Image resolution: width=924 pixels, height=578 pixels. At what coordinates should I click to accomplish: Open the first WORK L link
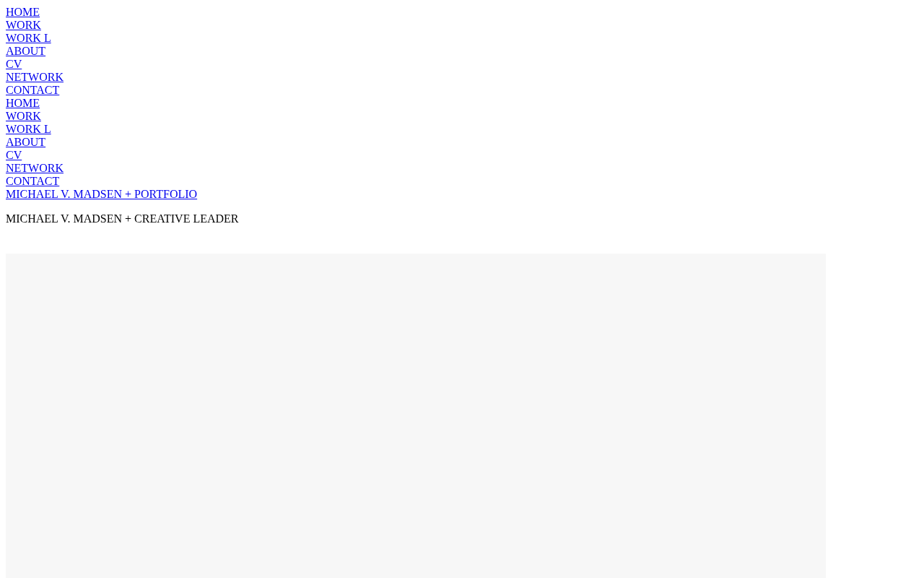(28, 38)
